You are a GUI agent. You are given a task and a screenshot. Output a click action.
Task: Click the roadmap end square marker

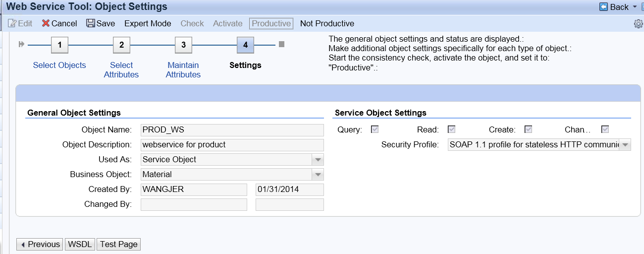click(281, 44)
